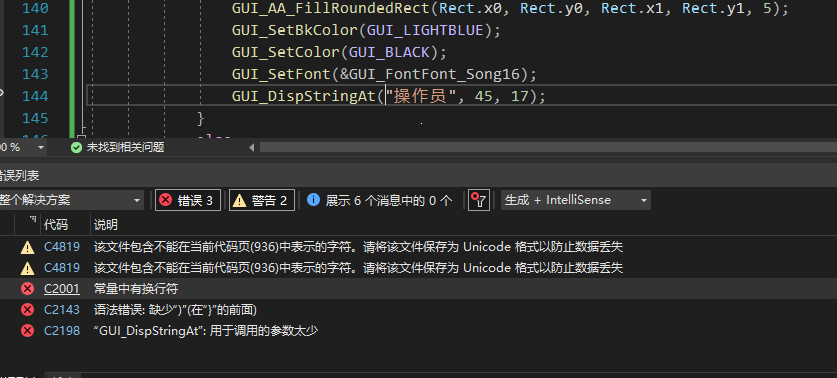The width and height of the screenshot is (837, 378).
Task: Sort by the 代码 column header
Action: [x=56, y=225]
